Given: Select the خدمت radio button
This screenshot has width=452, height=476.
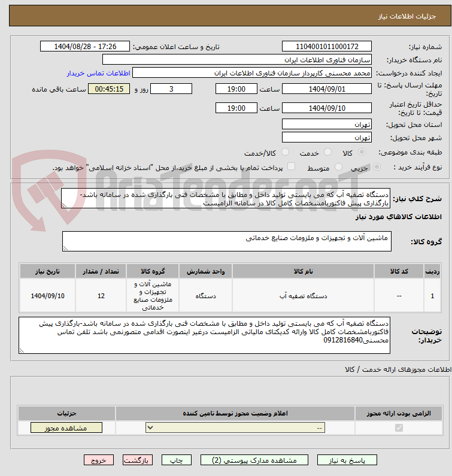Looking at the screenshot, I should point(327,152).
